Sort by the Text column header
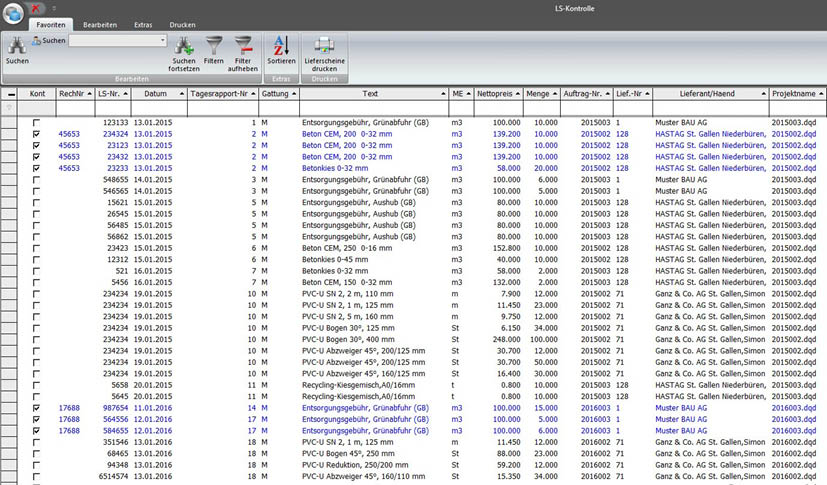This screenshot has width=827, height=485. click(374, 94)
